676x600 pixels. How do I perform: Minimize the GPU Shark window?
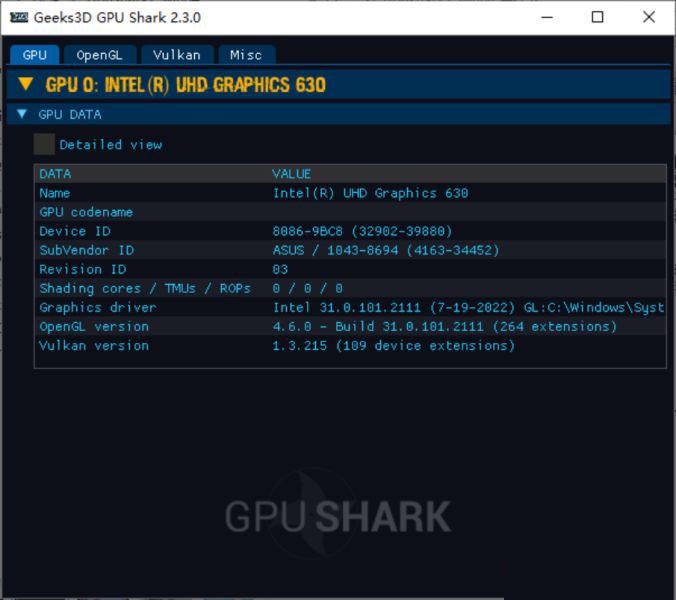pos(547,17)
